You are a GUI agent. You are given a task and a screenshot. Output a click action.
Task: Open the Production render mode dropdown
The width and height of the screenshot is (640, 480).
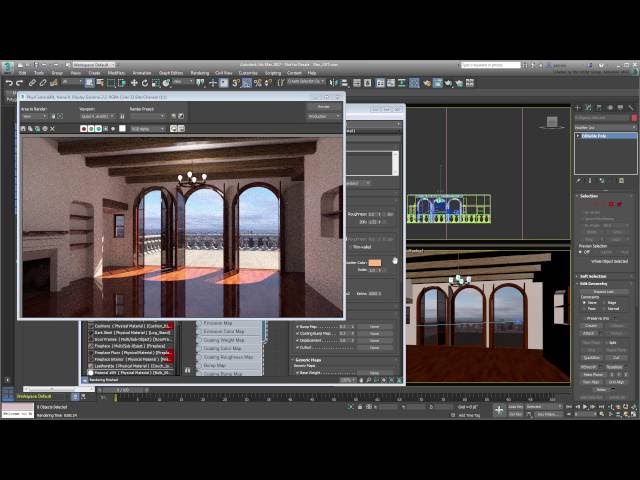coord(324,116)
